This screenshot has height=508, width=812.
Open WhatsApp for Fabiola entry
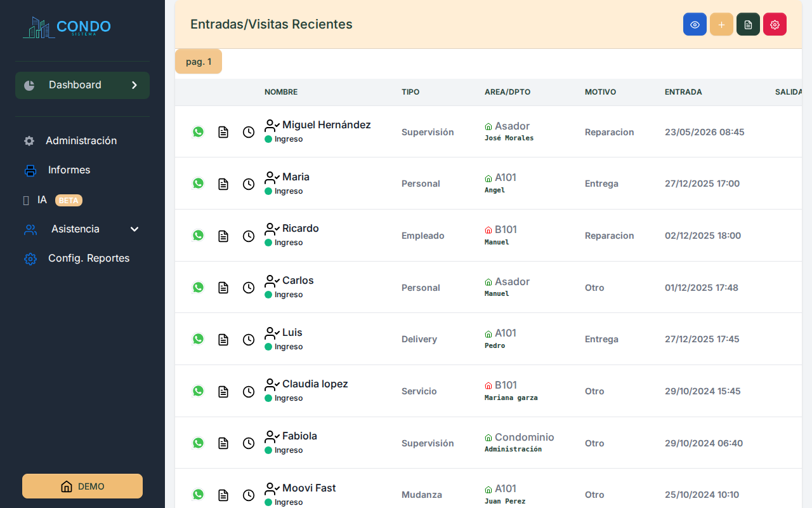(x=199, y=443)
